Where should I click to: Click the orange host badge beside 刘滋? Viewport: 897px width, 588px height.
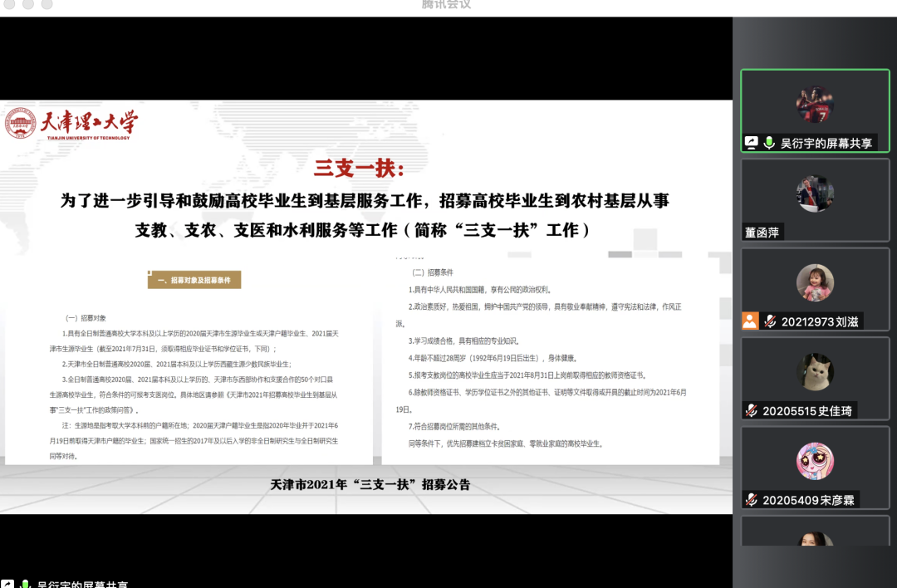pos(750,321)
